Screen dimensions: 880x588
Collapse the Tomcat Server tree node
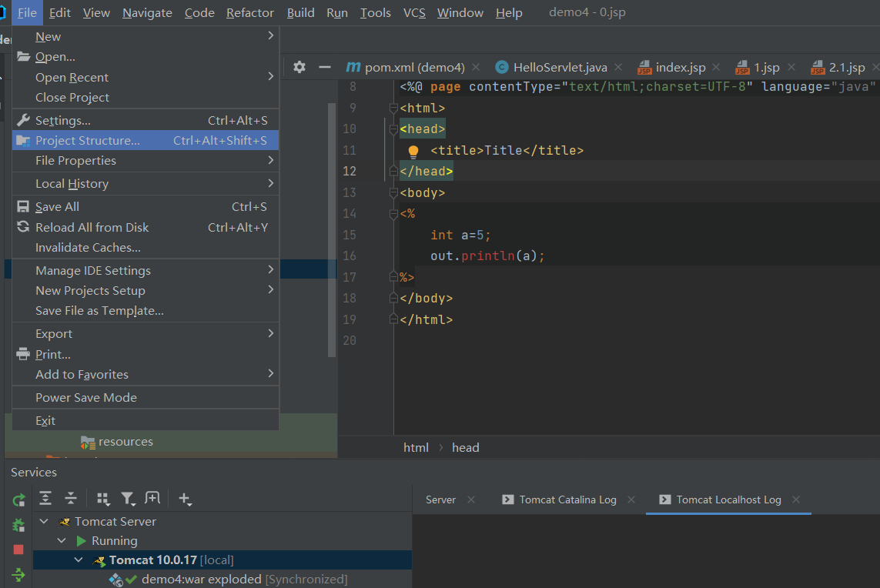coord(44,521)
